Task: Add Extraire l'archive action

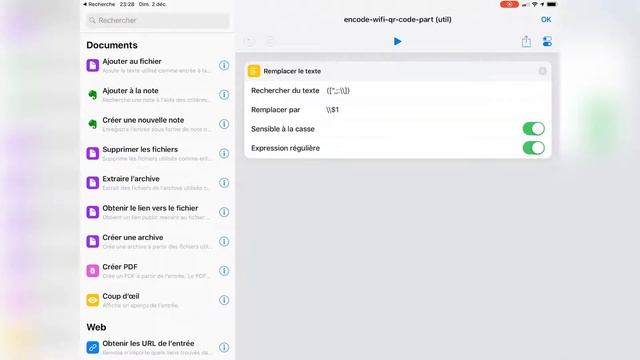Action: pos(157,183)
